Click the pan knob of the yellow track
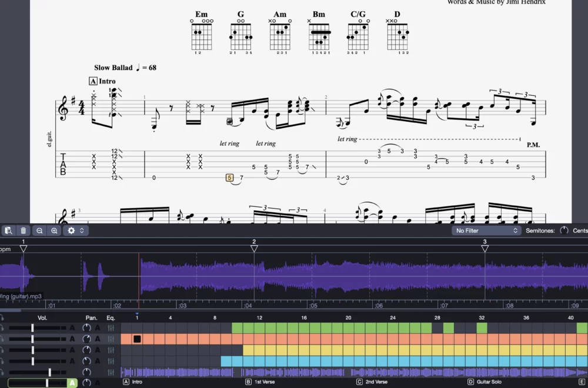Image resolution: width=588 pixels, height=388 pixels. coord(86,350)
